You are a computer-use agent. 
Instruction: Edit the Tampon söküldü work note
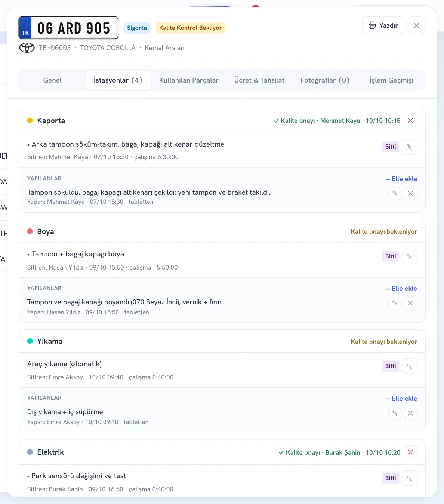click(x=395, y=193)
